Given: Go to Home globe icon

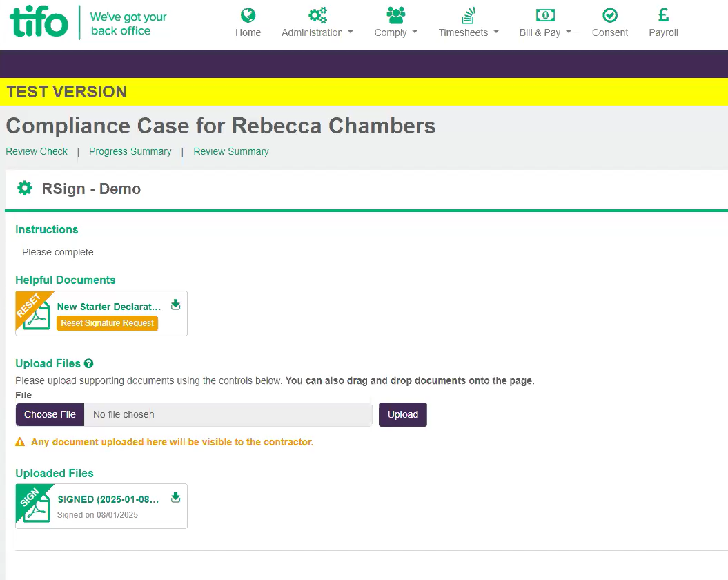Looking at the screenshot, I should (x=248, y=15).
